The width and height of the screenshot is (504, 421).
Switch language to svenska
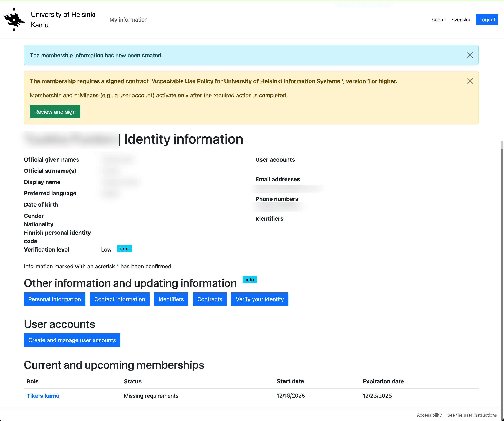[x=461, y=20]
